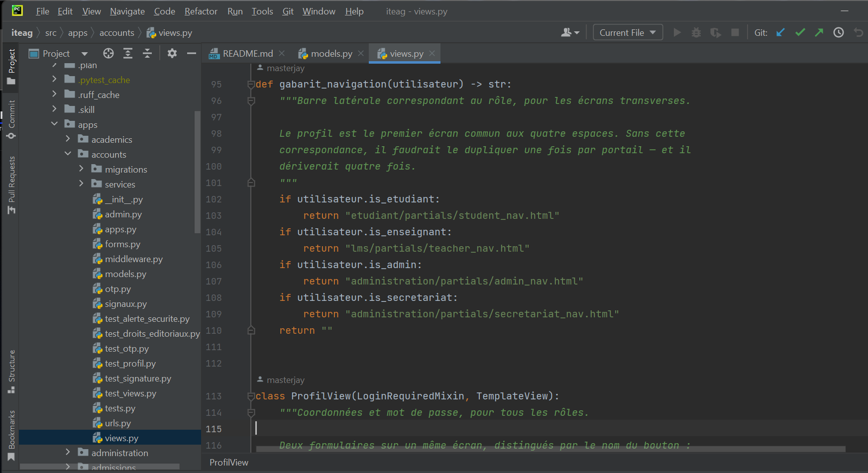Click the accounts breadcrumb
The width and height of the screenshot is (868, 473).
116,33
